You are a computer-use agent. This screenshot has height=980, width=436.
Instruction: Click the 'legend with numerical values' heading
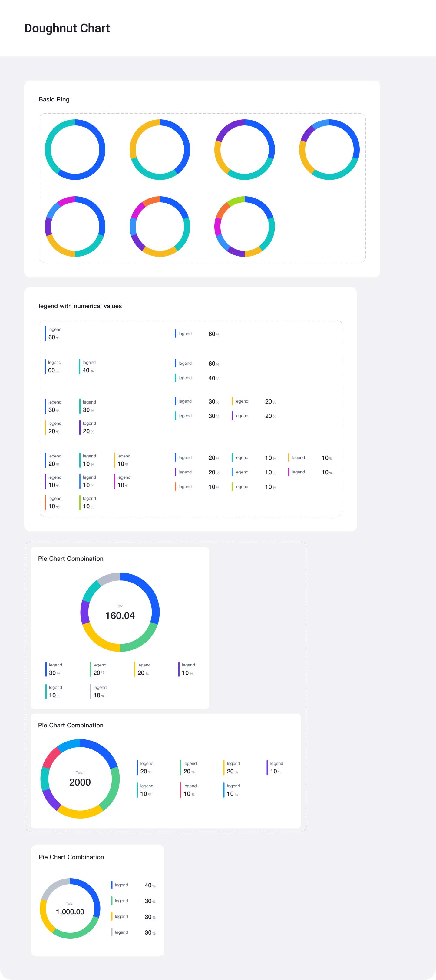(80, 306)
